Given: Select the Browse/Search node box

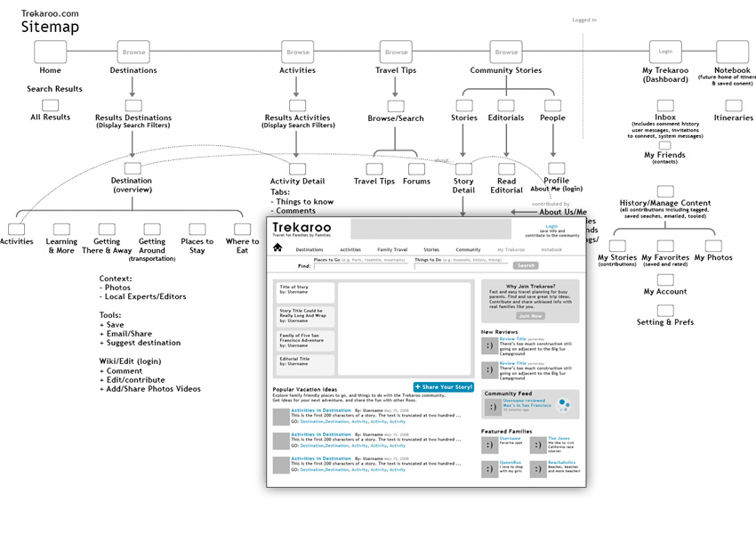Looking at the screenshot, I should (396, 106).
